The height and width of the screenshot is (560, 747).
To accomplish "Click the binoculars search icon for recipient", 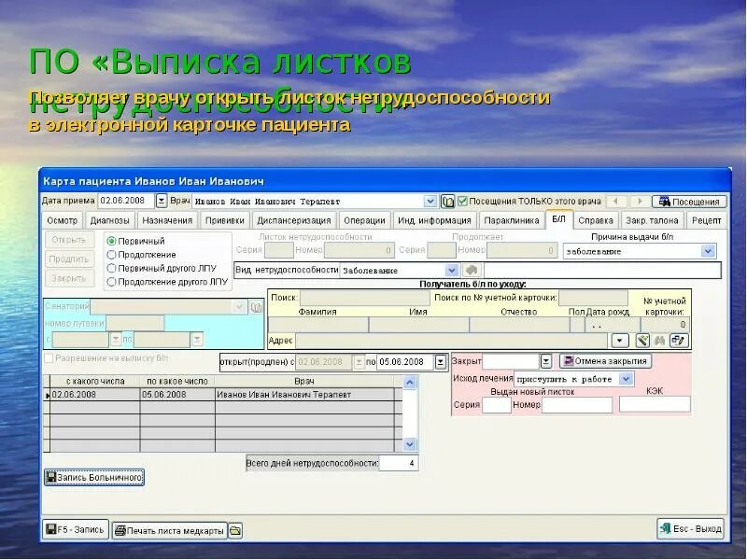I will [660, 341].
